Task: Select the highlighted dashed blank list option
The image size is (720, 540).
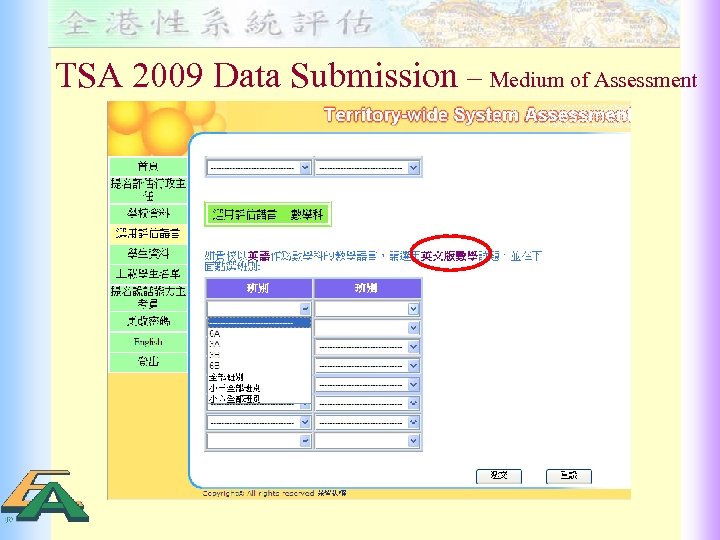Action: click(x=259, y=323)
